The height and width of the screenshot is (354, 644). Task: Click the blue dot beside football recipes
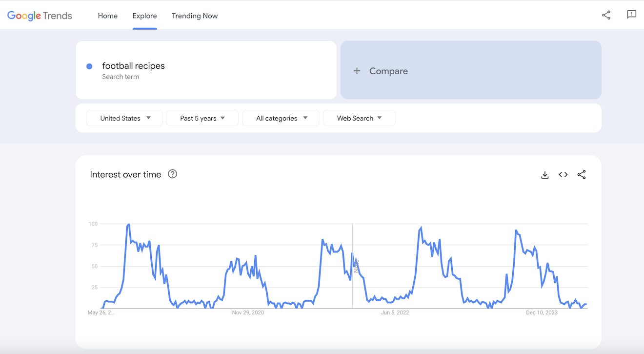pos(89,66)
